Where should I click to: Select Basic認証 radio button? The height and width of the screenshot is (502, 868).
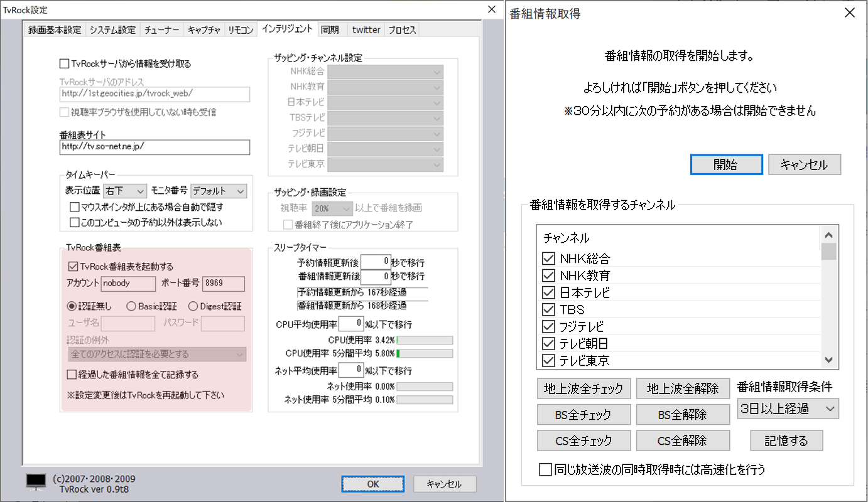(x=131, y=306)
